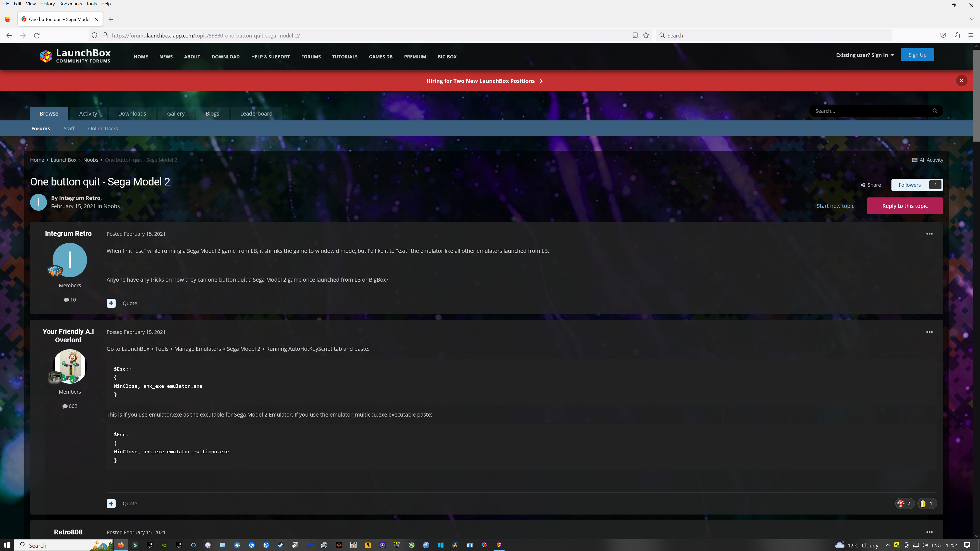
Task: Toggle Firefox reader view icon
Action: 635,35
